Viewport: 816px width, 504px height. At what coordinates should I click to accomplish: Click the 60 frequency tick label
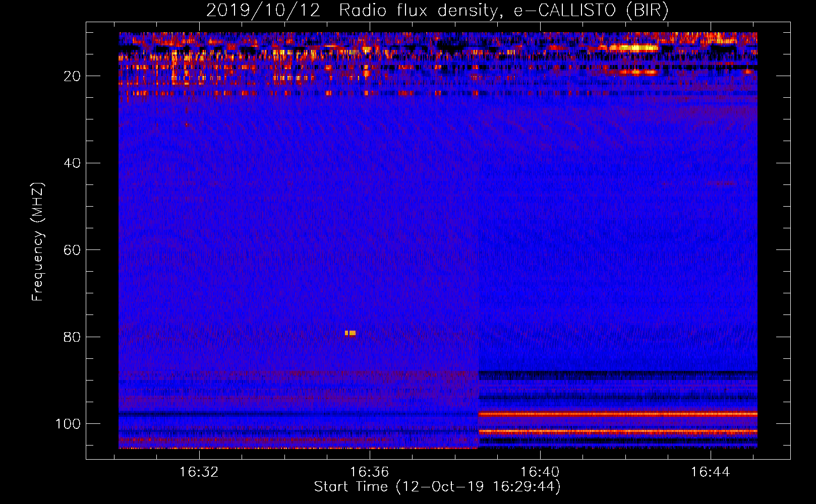pyautogui.click(x=72, y=250)
